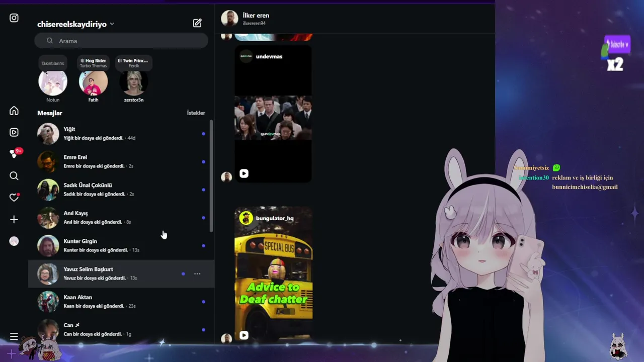Open the Advice to Deaf chatter reel
This screenshot has height=362, width=644.
coord(273,275)
